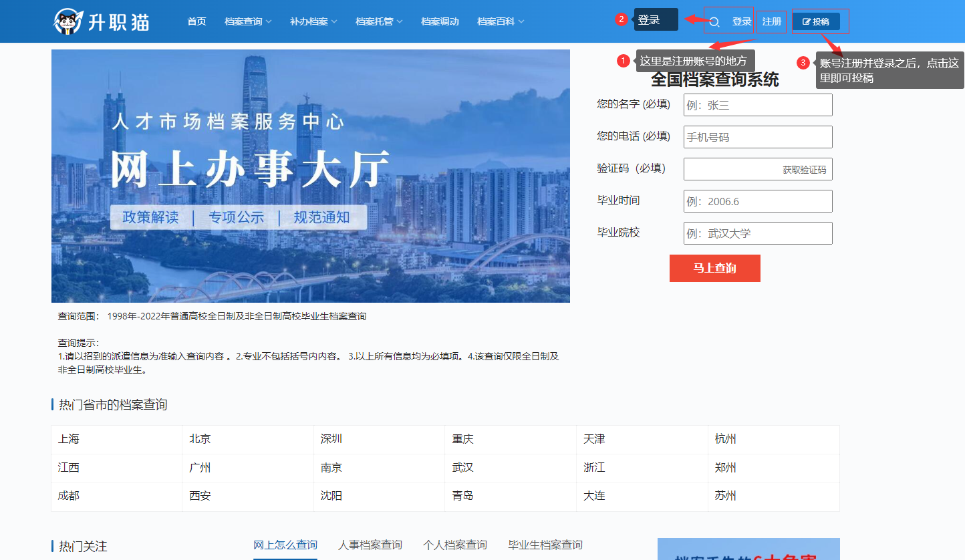
Task: Switch to the 网上怎么查询 tab
Action: (285, 545)
